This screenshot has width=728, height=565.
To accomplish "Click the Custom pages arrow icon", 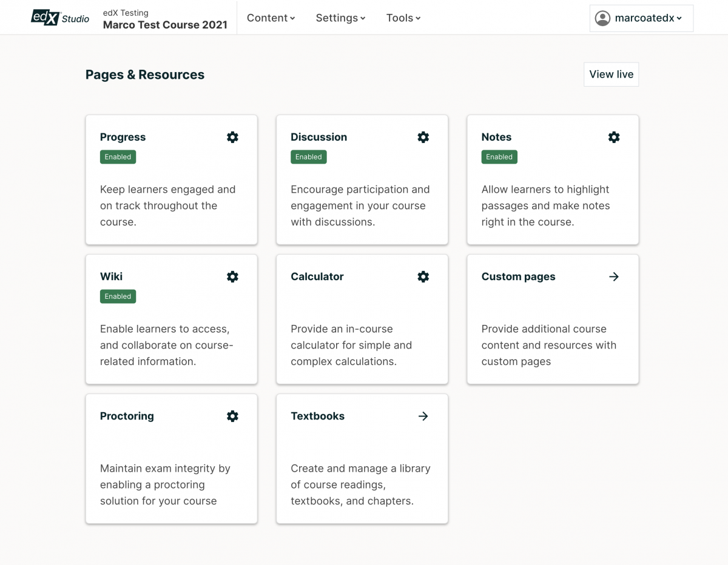I will [614, 276].
